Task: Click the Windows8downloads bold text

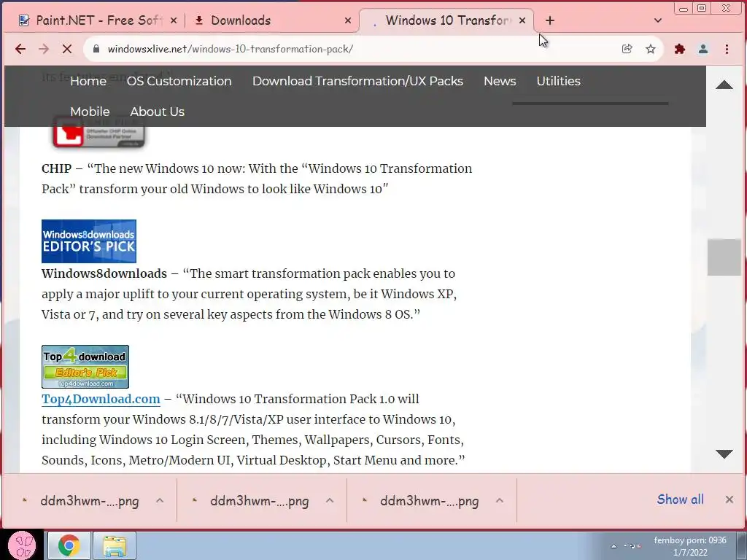Action: pos(104,274)
